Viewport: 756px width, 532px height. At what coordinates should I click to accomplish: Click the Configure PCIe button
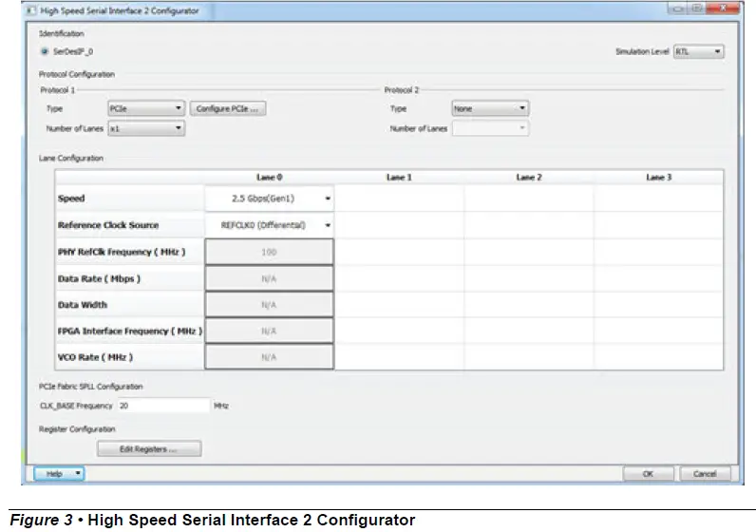coord(228,108)
